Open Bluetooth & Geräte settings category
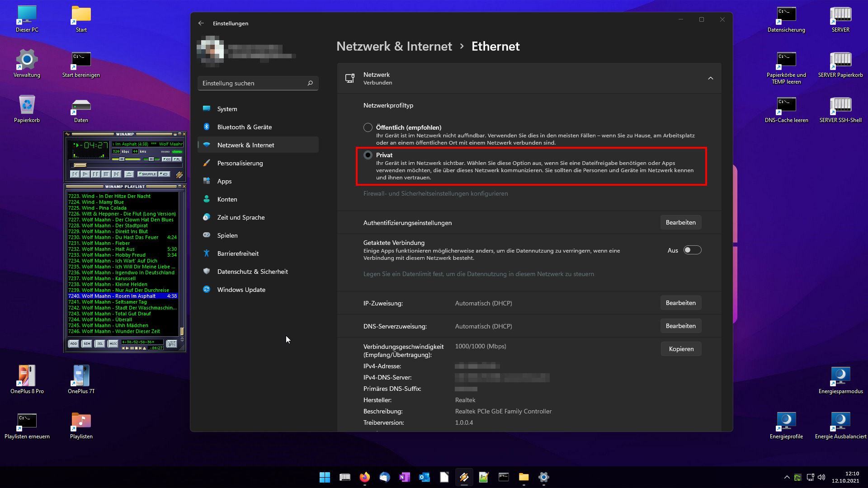This screenshot has height=488, width=868. coord(244,127)
